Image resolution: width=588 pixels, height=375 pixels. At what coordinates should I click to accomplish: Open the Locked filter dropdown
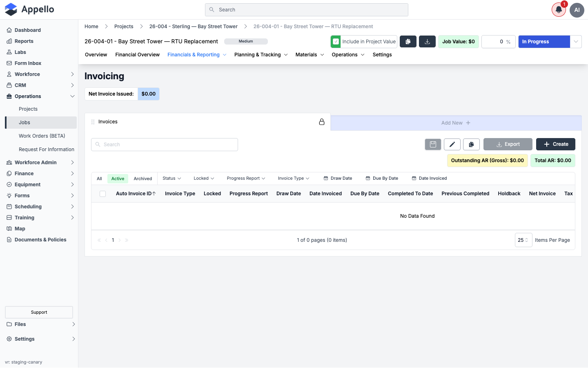click(x=204, y=179)
